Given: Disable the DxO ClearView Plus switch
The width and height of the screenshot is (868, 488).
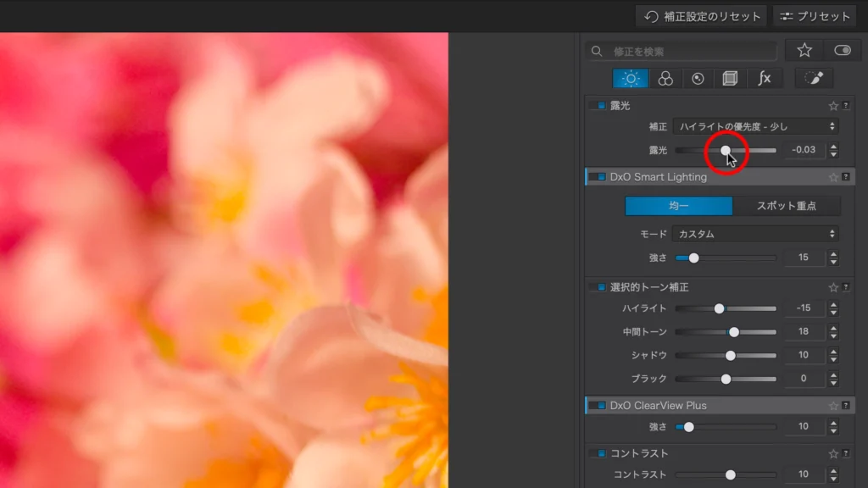Looking at the screenshot, I should [598, 406].
